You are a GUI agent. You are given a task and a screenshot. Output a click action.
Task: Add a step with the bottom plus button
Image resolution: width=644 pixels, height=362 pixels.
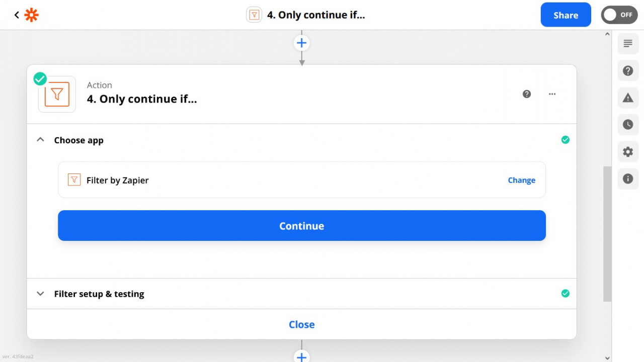(x=302, y=356)
